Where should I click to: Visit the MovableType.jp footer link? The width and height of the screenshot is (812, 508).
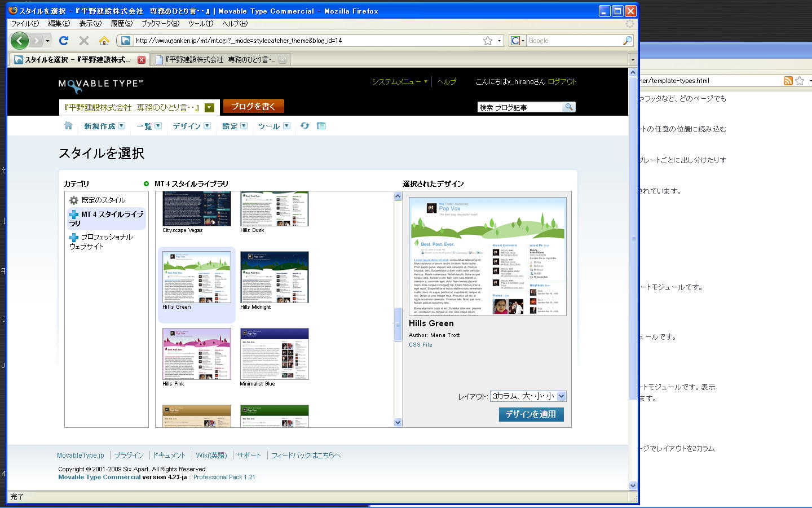pos(81,456)
